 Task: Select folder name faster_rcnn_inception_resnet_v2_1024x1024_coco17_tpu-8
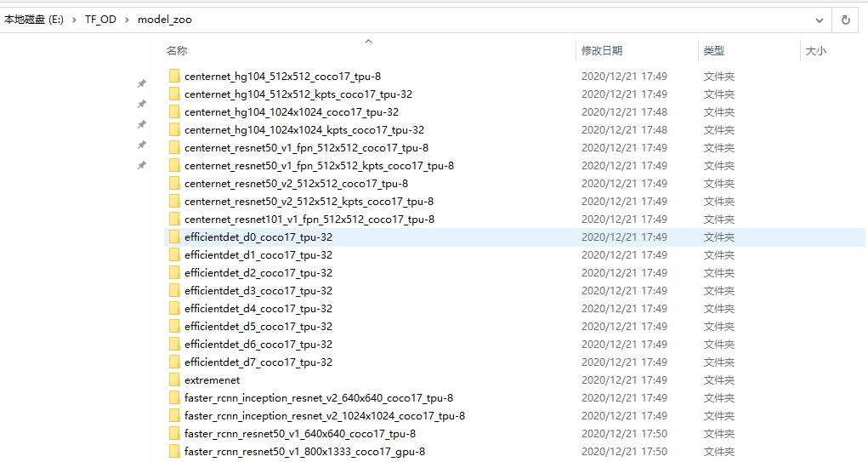point(325,415)
